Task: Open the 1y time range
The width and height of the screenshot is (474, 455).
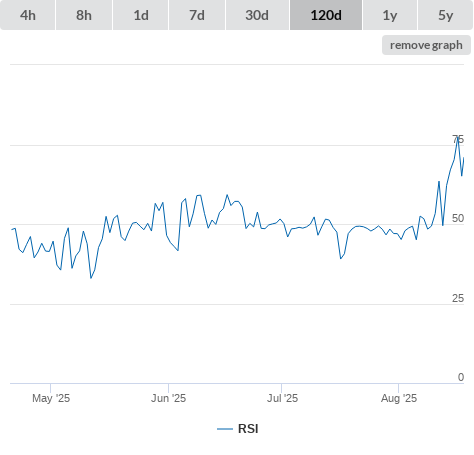Action: 390,15
